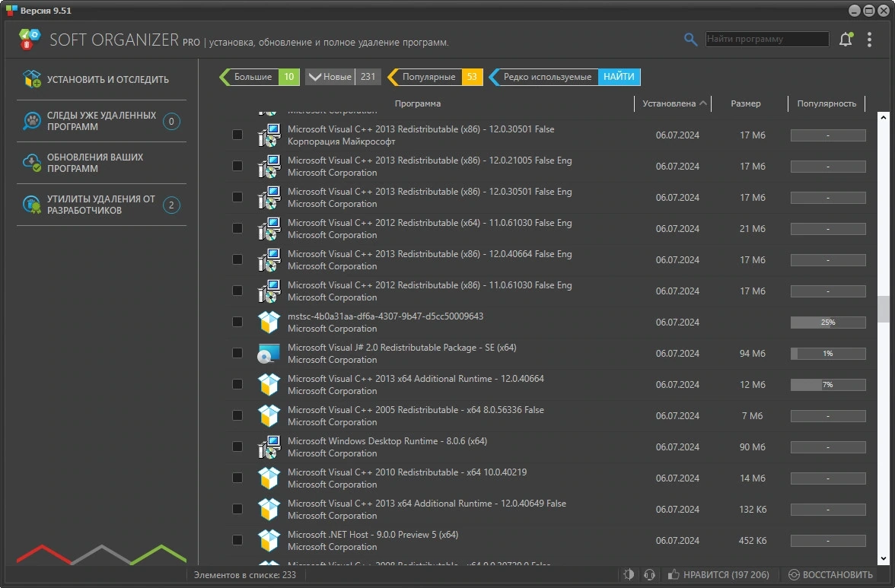
Task: Check the mstsc-4b0a31aa row checkbox
Action: pos(237,322)
